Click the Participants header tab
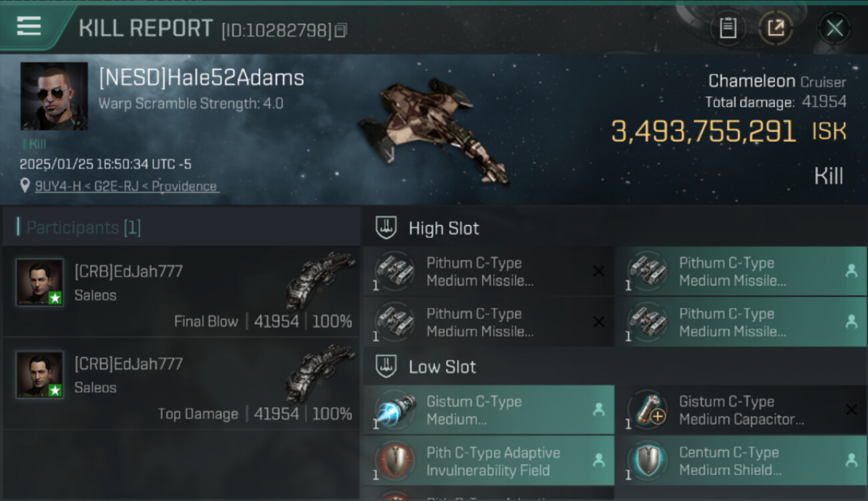The width and height of the screenshot is (868, 501). tap(83, 228)
